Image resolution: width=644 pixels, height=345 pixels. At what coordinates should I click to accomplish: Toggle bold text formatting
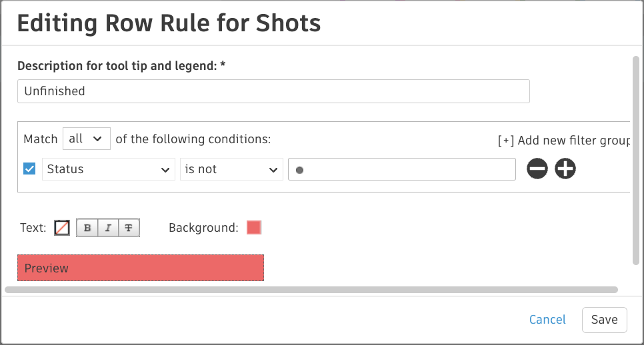click(87, 228)
